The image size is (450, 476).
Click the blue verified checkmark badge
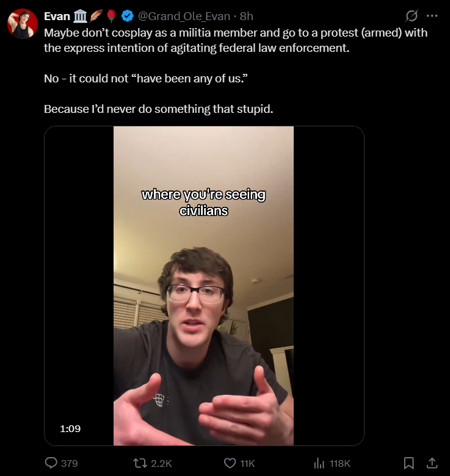coord(128,16)
